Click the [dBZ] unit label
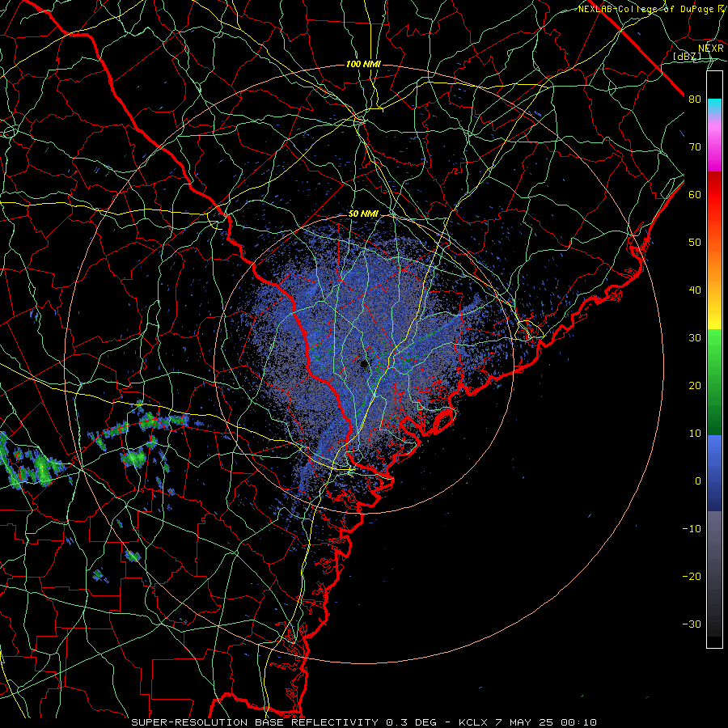Viewport: 728px width, 728px height. tap(687, 56)
